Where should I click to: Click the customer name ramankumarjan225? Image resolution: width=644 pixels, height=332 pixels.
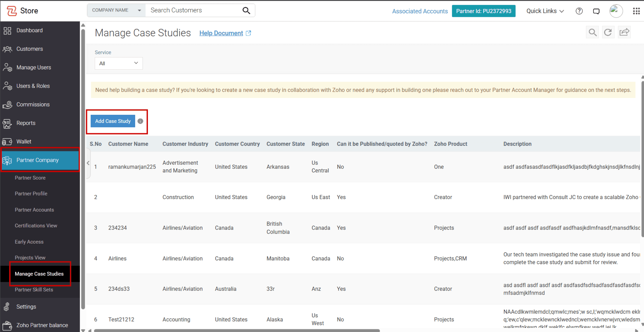coord(132,167)
